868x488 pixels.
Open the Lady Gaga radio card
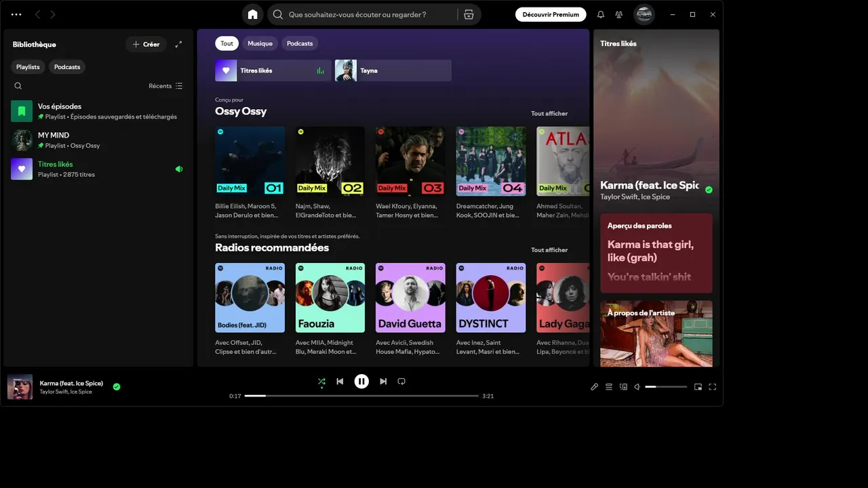pyautogui.click(x=563, y=310)
